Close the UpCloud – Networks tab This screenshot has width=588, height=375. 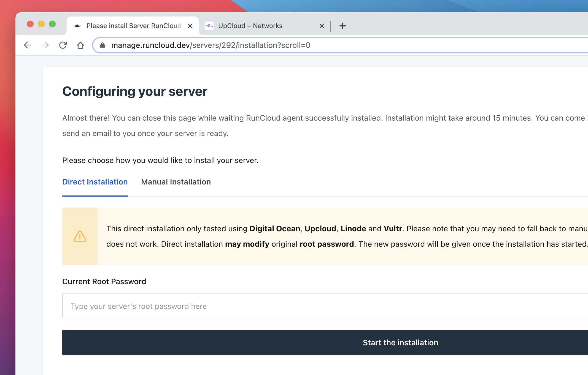click(x=322, y=26)
